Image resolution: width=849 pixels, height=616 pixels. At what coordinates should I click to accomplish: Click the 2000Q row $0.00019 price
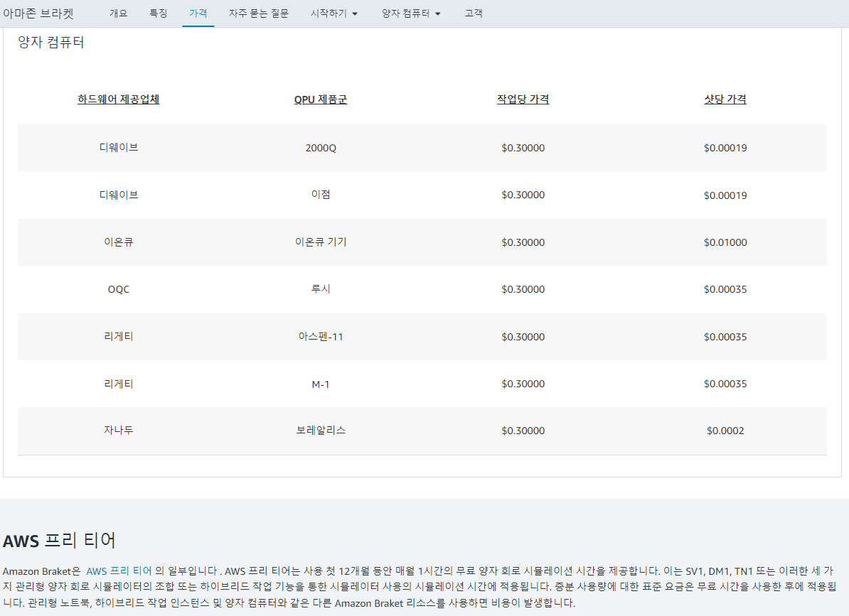pyautogui.click(x=725, y=148)
